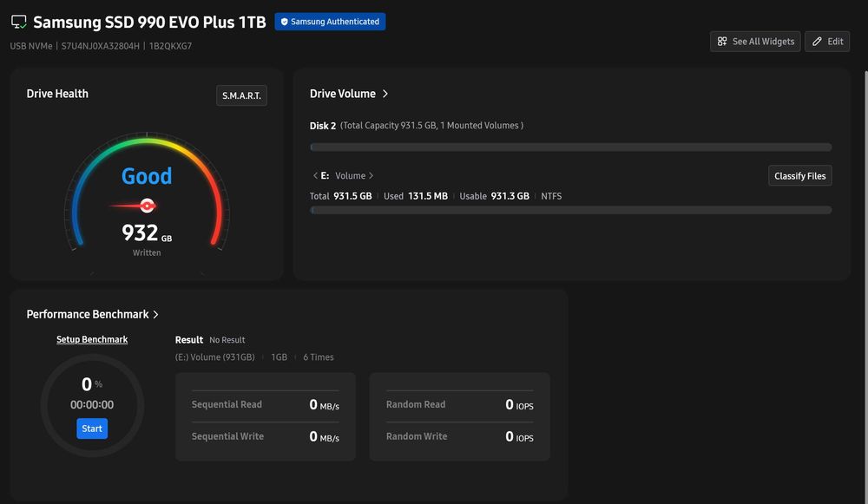Image resolution: width=868 pixels, height=504 pixels.
Task: Click the (E:) Volume (931GB) benchmark target
Action: (214, 357)
